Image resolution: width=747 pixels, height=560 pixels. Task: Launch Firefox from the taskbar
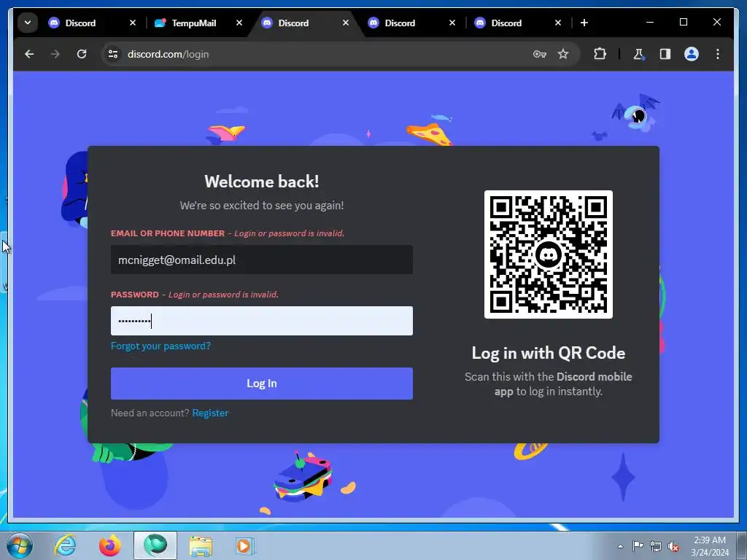(110, 545)
